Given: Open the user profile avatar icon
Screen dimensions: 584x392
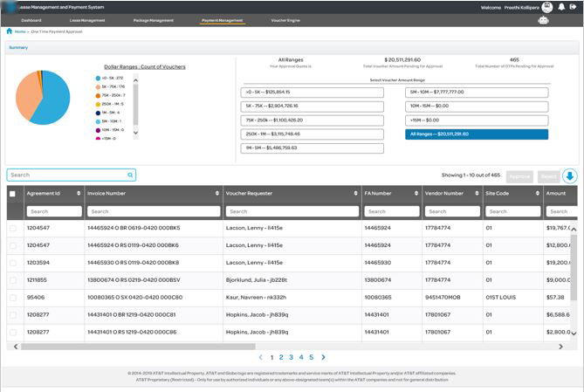Looking at the screenshot, I should click(547, 7).
